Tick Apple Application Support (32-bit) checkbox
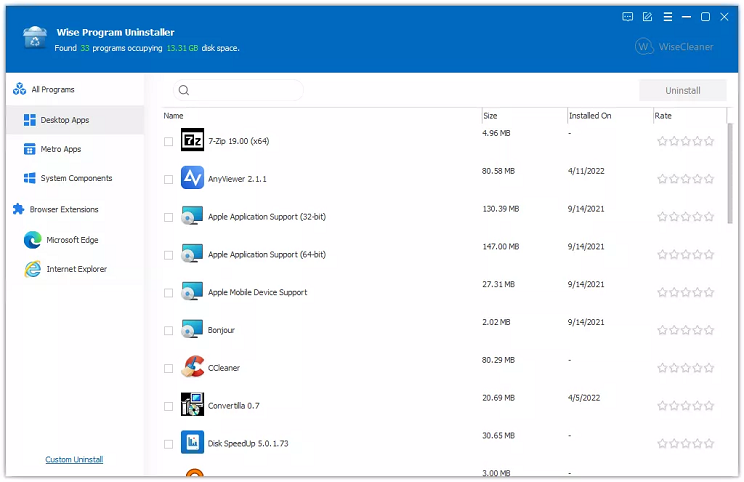The image size is (744, 482). (168, 217)
